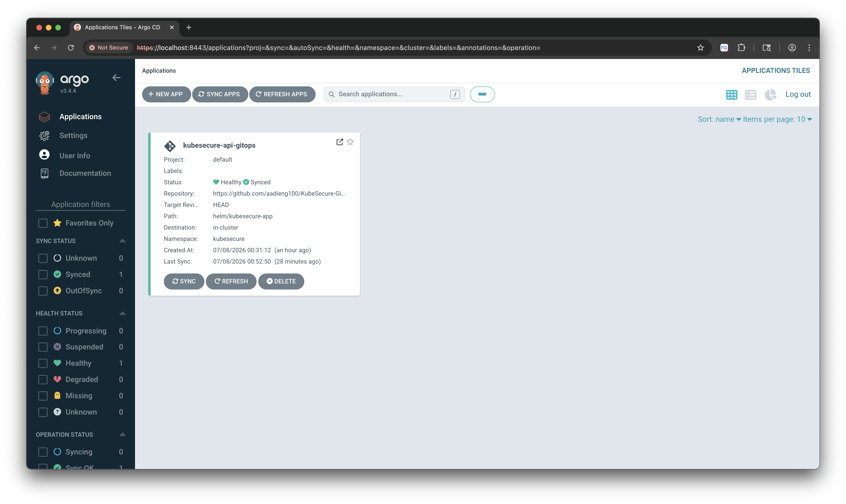Close the Argo CD browser tab
This screenshot has height=504, width=846.
[172, 27]
